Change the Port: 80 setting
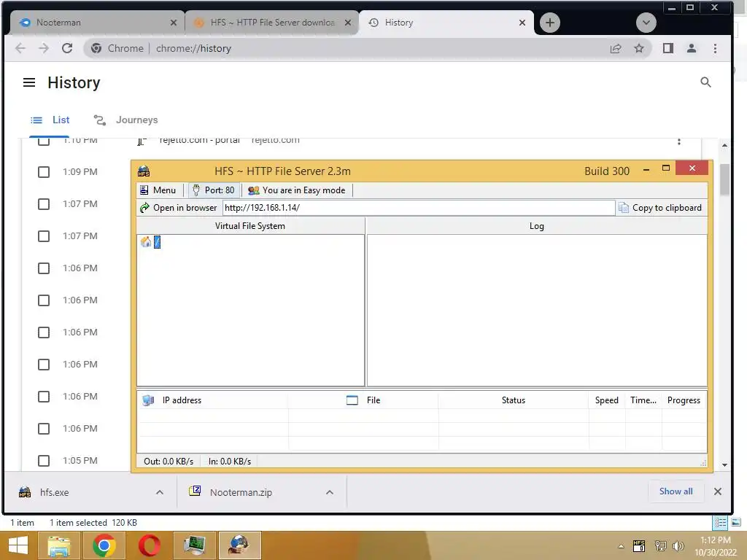Screen dimensions: 747x560 point(214,190)
